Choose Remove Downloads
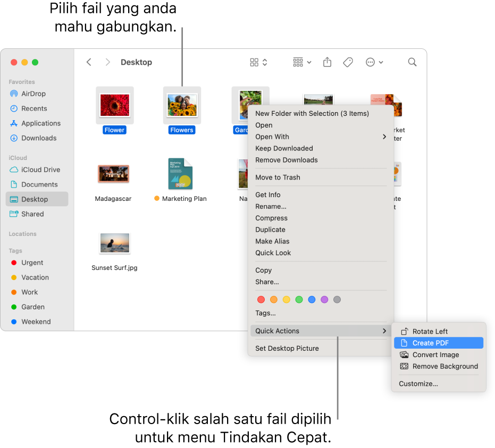Screen dimensions: 495x448 (x=321, y=160)
